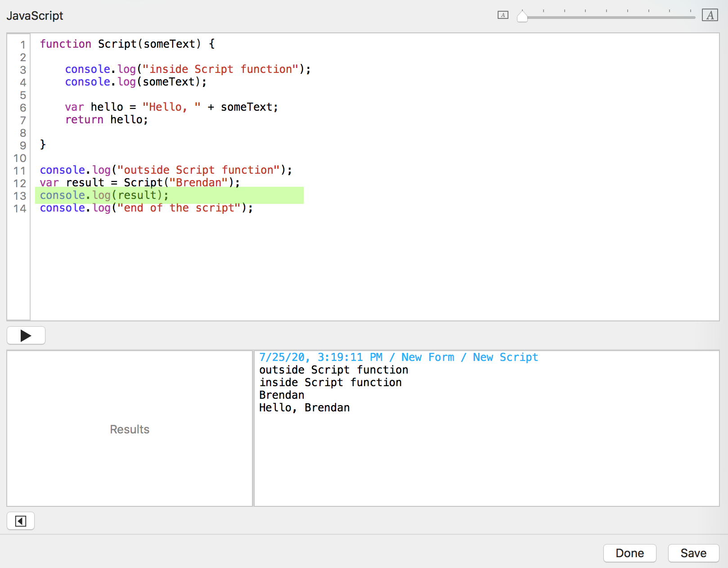The image size is (728, 568).
Task: Click the var result = Script("Brendan") line
Action: click(x=139, y=183)
